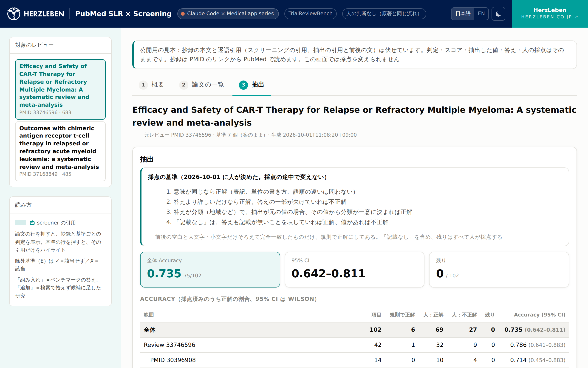Open the 概要 tab
This screenshot has width=588, height=368.
tap(152, 85)
